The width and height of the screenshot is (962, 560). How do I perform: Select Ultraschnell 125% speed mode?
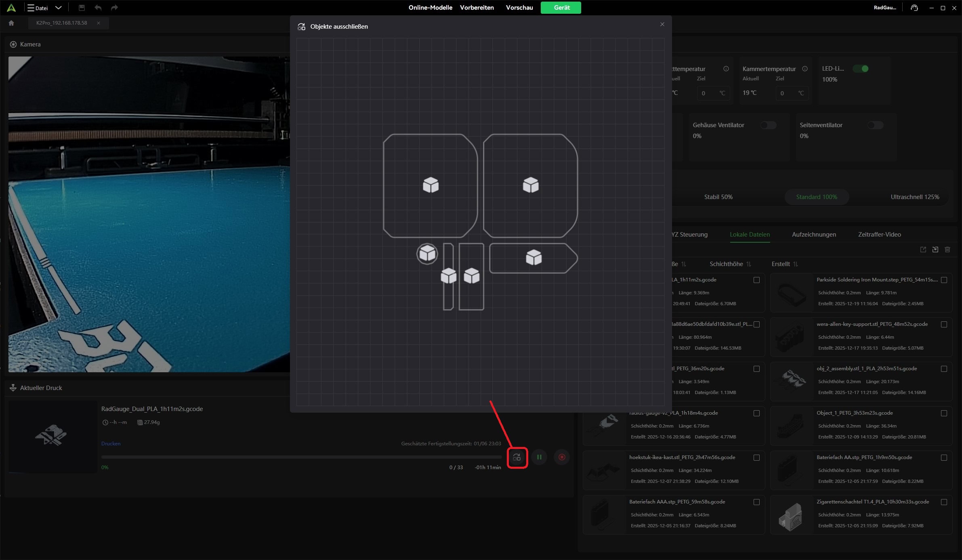(915, 197)
